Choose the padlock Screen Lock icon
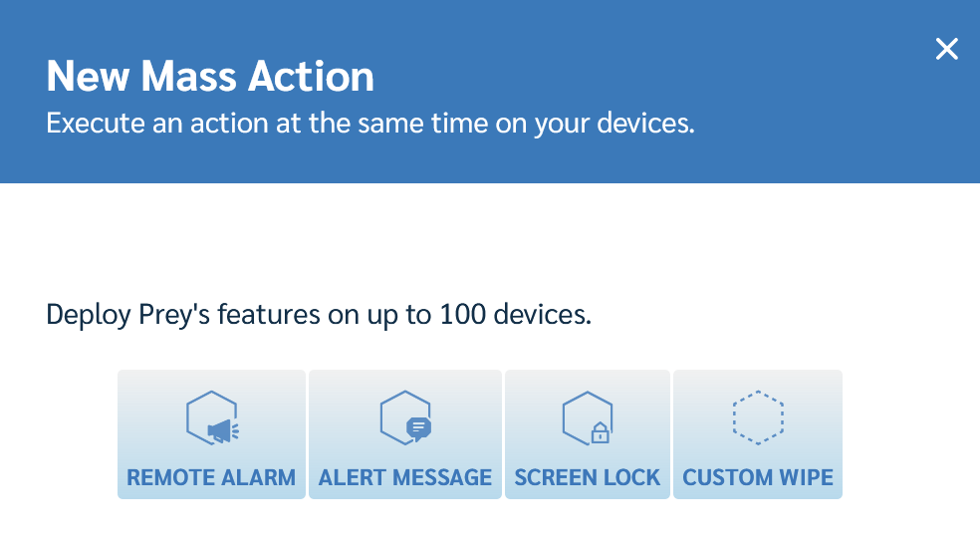This screenshot has height=546, width=980. 588,417
